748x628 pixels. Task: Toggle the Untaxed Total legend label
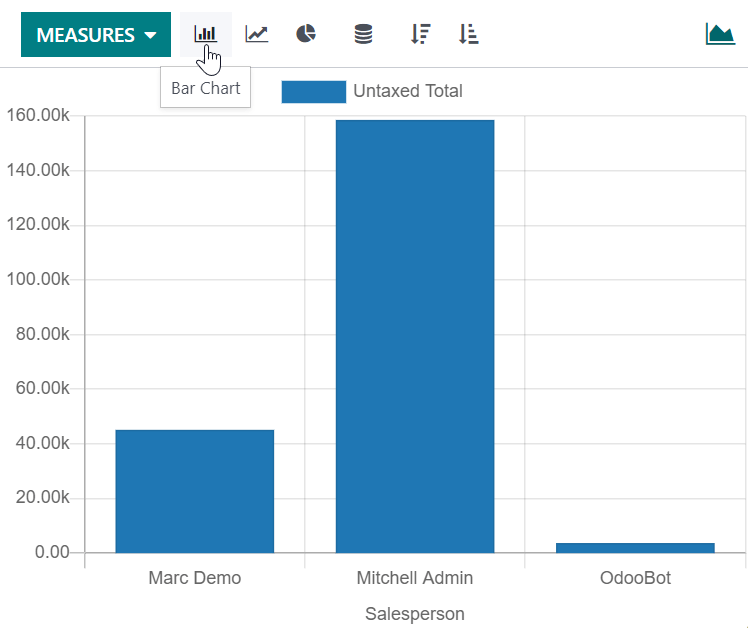[x=407, y=92]
